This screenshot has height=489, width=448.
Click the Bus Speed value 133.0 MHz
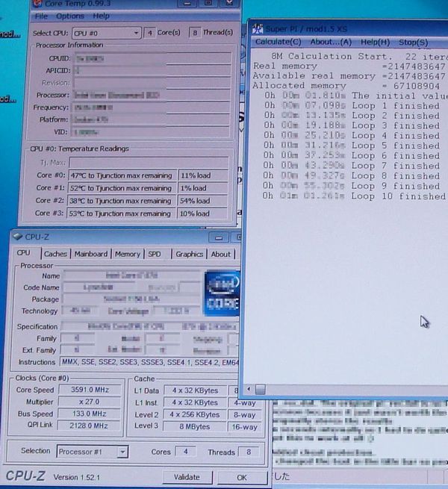click(x=89, y=414)
